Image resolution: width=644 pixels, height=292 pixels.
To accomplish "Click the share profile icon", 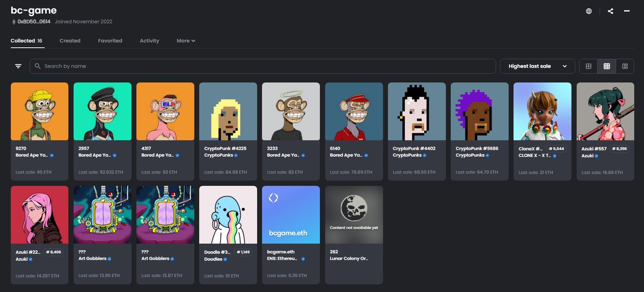I will tap(611, 11).
